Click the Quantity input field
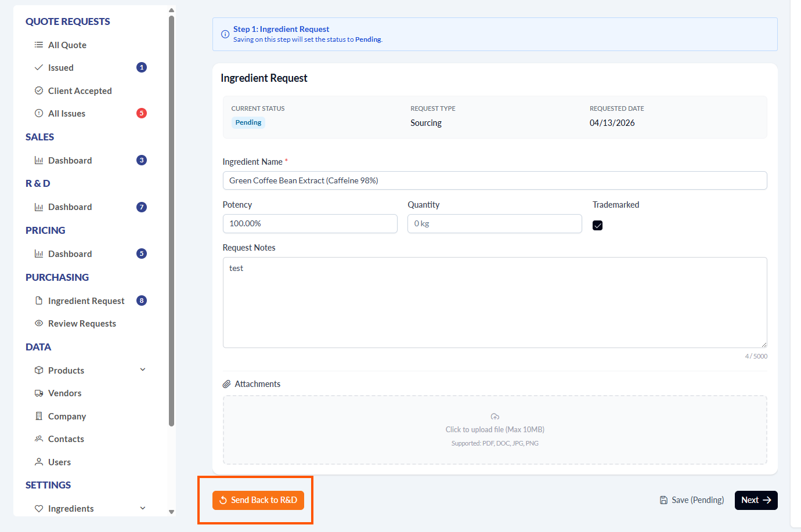The width and height of the screenshot is (801, 532). point(495,223)
